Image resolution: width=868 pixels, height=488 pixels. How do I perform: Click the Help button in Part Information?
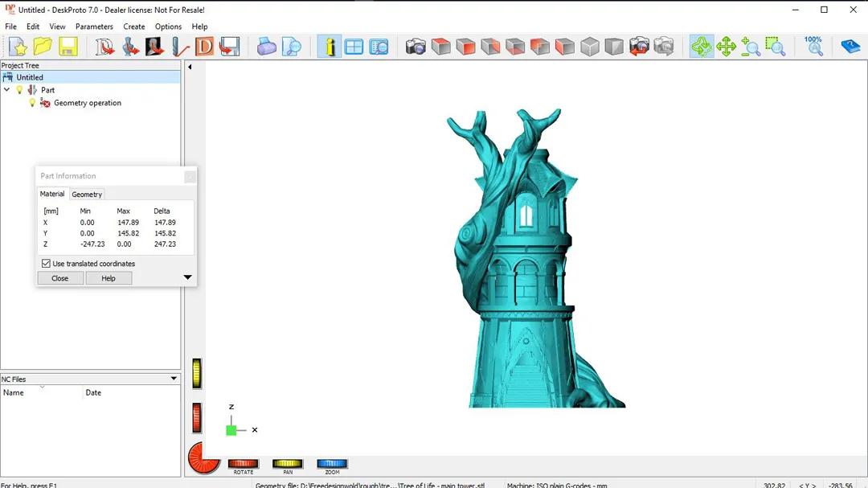pos(108,278)
